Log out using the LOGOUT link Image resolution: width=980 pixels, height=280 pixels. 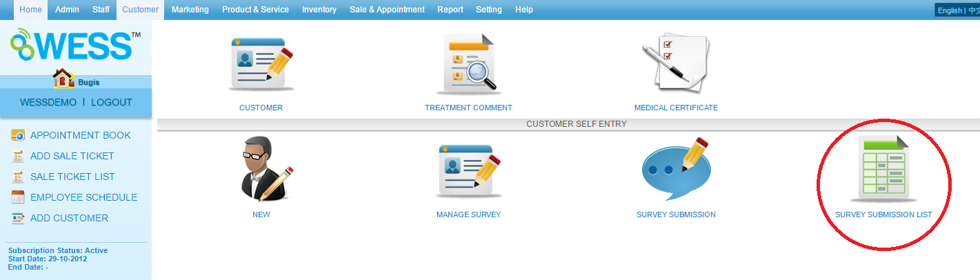[111, 102]
